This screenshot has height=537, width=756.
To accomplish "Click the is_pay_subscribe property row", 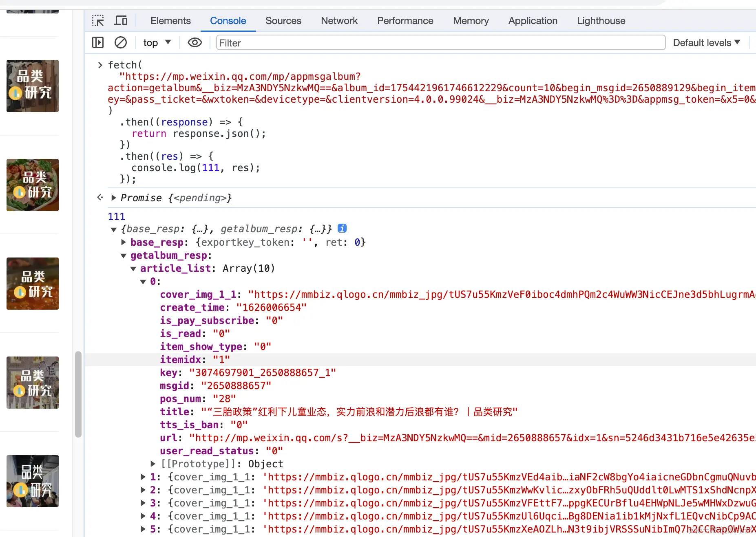I will (221, 321).
